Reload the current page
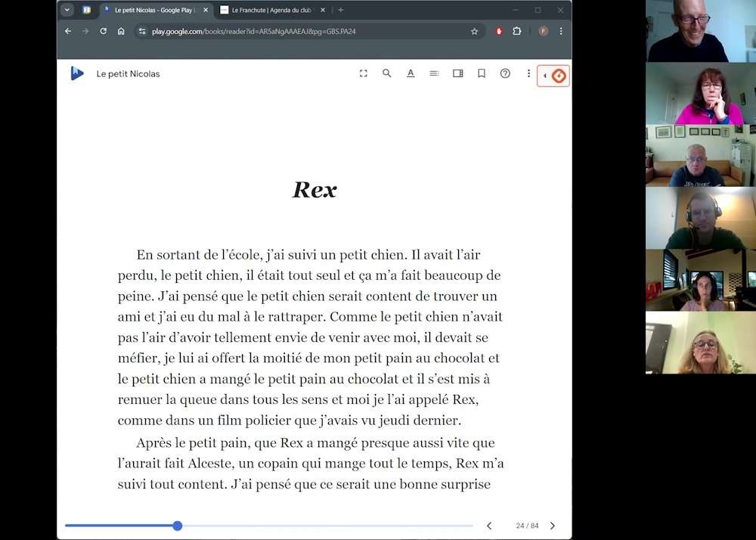This screenshot has height=540, width=756. (103, 31)
